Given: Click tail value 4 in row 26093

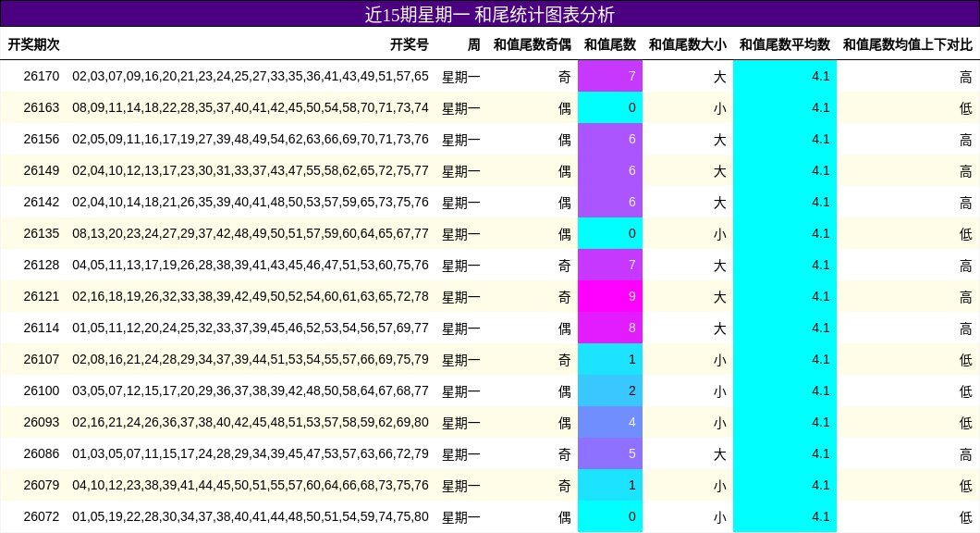Looking at the screenshot, I should pos(610,422).
